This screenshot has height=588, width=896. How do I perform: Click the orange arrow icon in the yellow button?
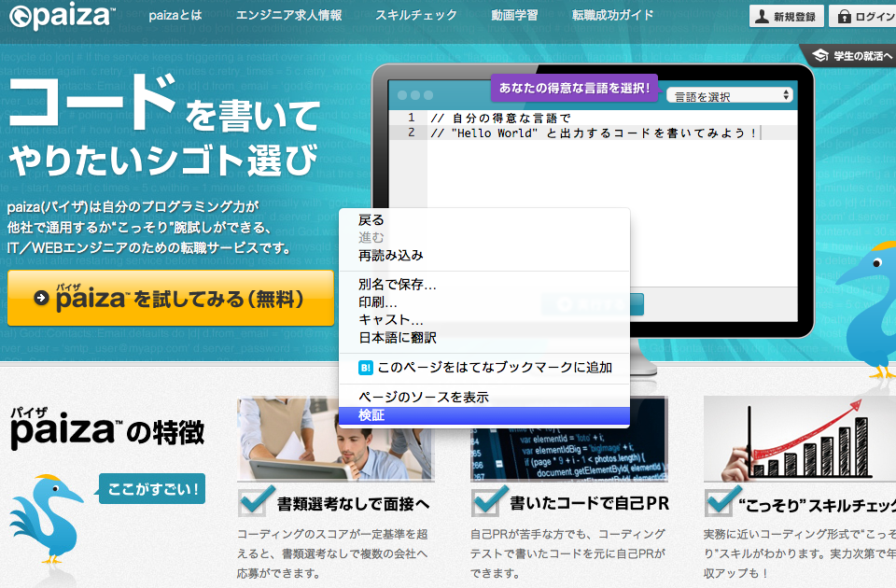[41, 297]
